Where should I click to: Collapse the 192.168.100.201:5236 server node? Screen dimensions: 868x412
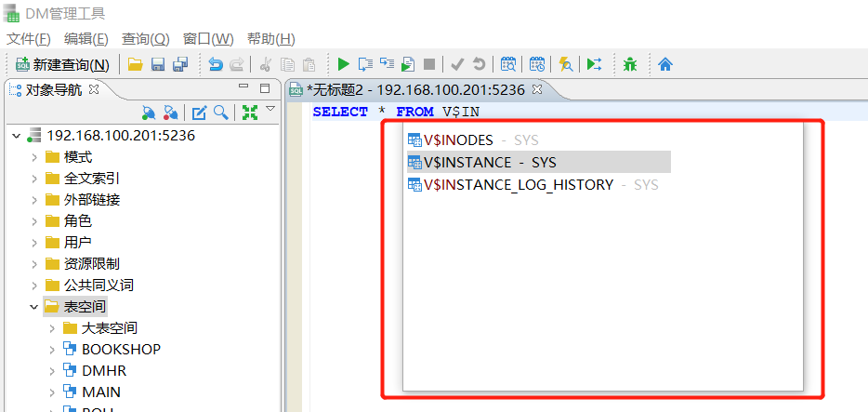click(x=16, y=136)
